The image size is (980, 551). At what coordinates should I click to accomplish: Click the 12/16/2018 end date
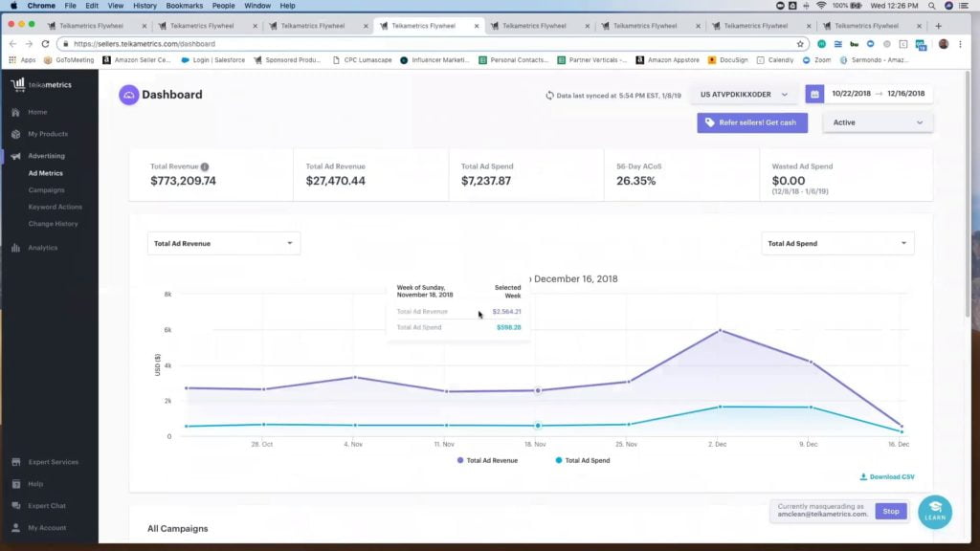[905, 94]
